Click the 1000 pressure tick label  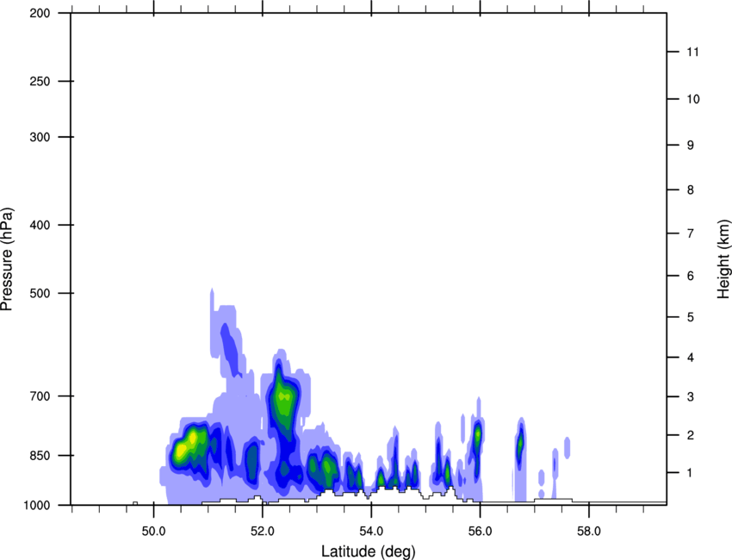coord(37,506)
